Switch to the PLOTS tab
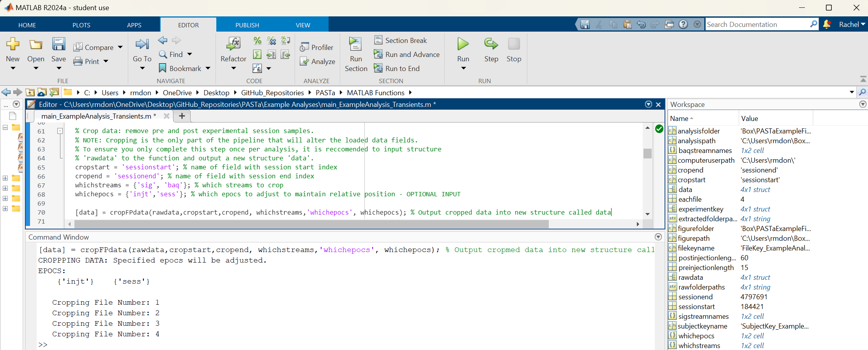The height and width of the screenshot is (350, 868). click(x=81, y=25)
